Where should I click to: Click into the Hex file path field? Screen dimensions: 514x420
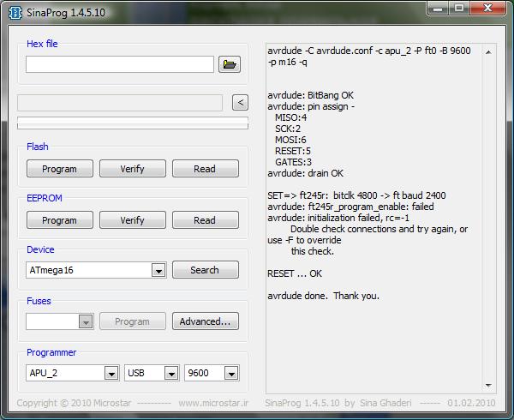click(x=119, y=64)
